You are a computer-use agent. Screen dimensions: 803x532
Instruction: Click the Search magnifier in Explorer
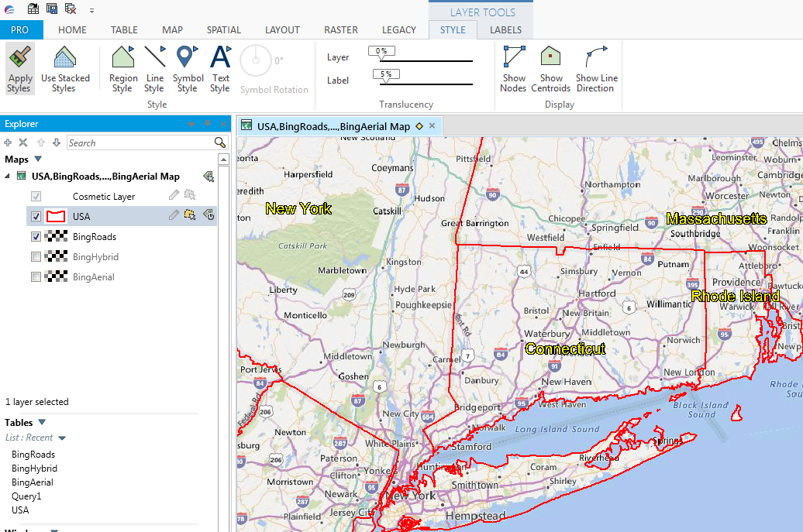tap(220, 142)
